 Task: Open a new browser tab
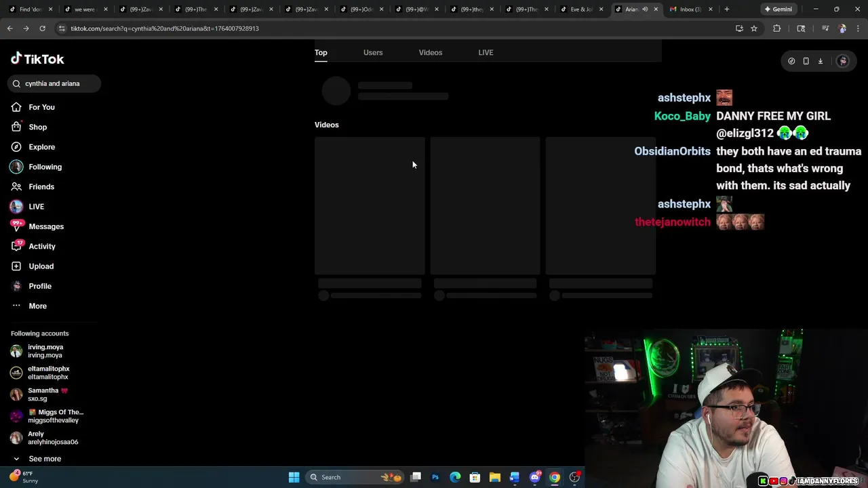click(x=727, y=9)
